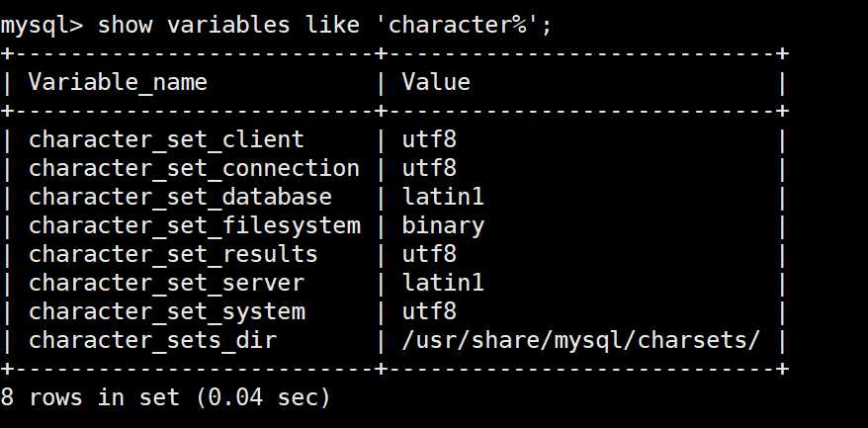Click the character_set_connection variable name
The image size is (868, 428).
[x=194, y=169]
